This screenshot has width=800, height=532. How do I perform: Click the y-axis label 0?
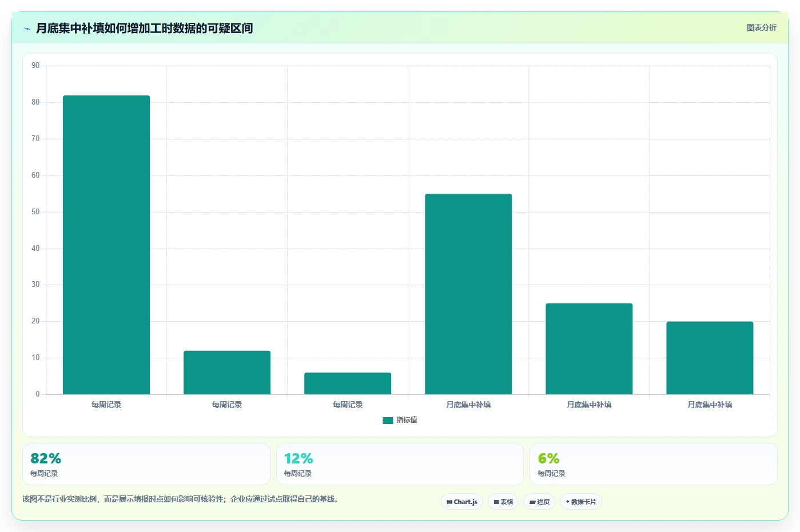coord(38,394)
